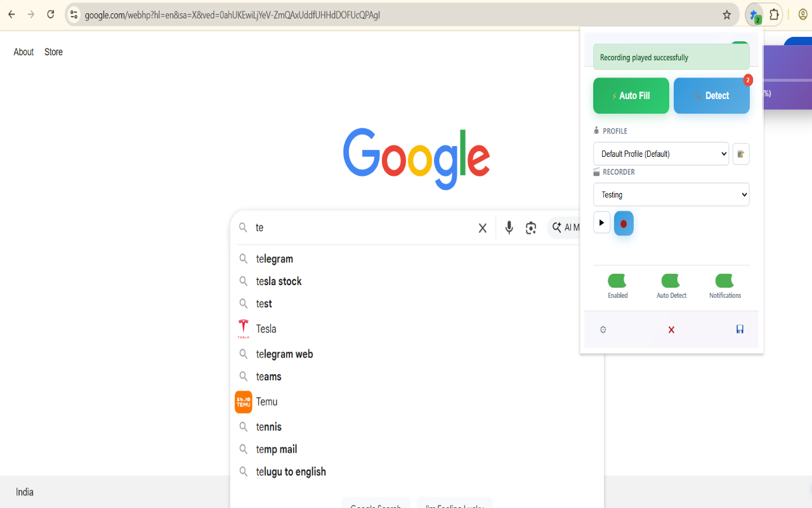Click the Google logo
Image resolution: width=812 pixels, height=508 pixels.
click(x=416, y=159)
